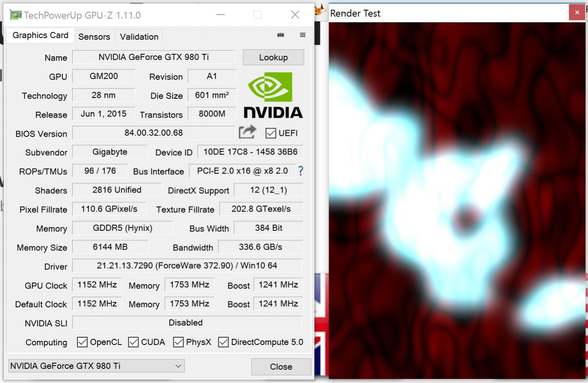
Task: Click the Shaders value 2816 Unified
Action: 117,190
